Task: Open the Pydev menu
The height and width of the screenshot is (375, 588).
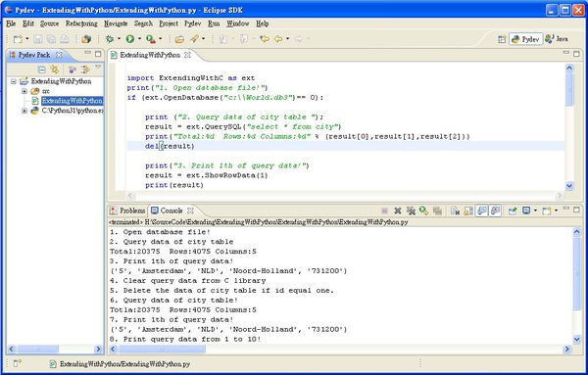Action: [193, 23]
